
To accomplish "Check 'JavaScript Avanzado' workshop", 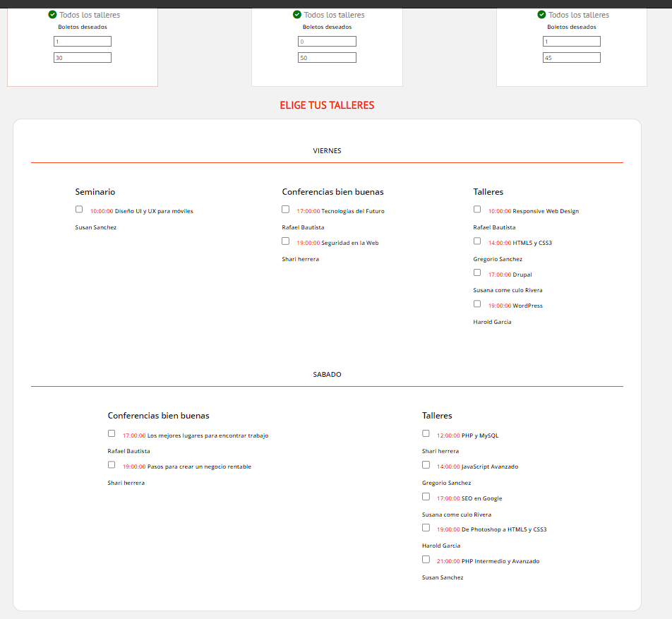I will click(x=426, y=464).
